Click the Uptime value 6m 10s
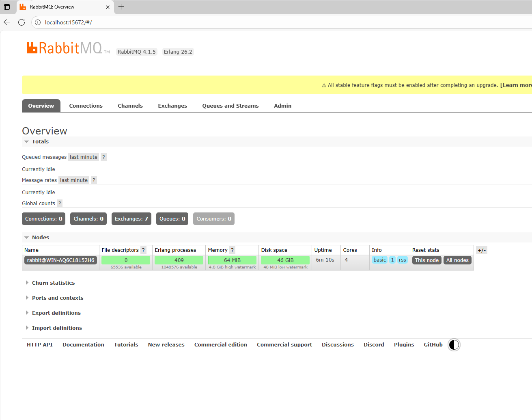This screenshot has width=532, height=420. coord(325,260)
